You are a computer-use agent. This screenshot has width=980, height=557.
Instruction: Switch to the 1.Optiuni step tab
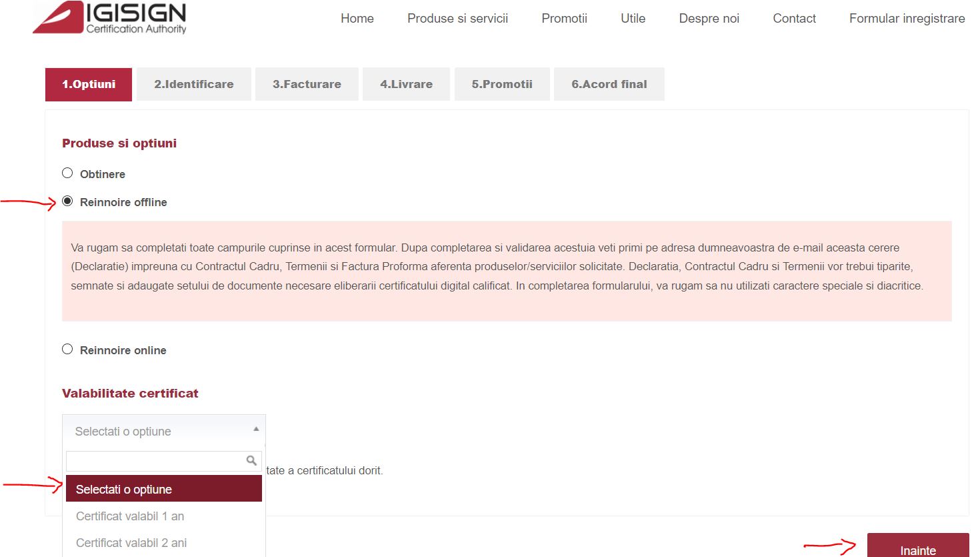89,84
